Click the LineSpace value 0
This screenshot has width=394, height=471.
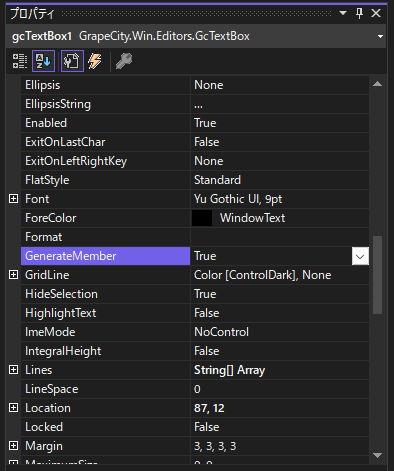197,389
